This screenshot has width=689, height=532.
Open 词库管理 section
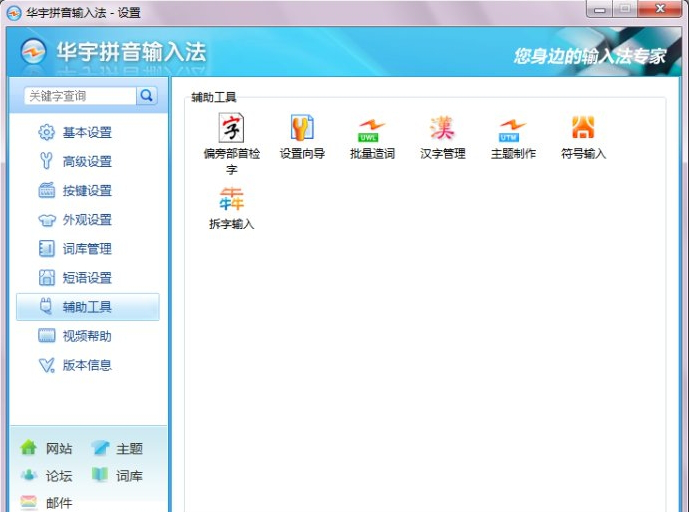pos(88,249)
